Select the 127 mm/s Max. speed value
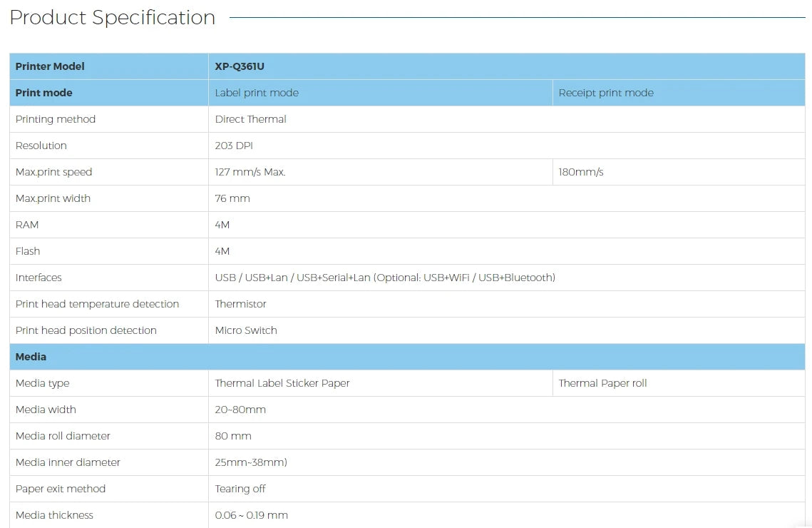This screenshot has width=812, height=528. pyautogui.click(x=250, y=172)
